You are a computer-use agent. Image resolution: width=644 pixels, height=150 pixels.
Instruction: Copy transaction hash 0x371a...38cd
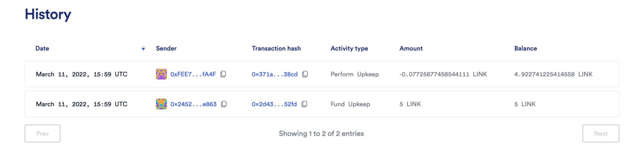pos(305,74)
